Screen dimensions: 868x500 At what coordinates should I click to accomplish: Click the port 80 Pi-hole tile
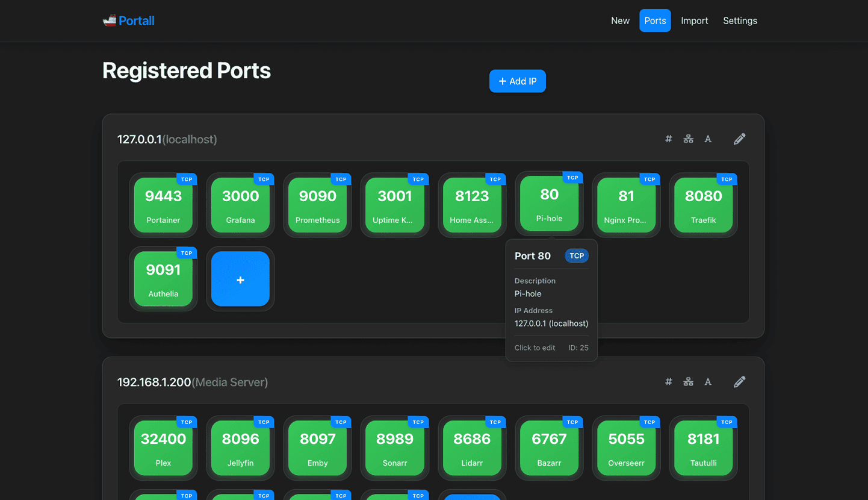coord(549,203)
